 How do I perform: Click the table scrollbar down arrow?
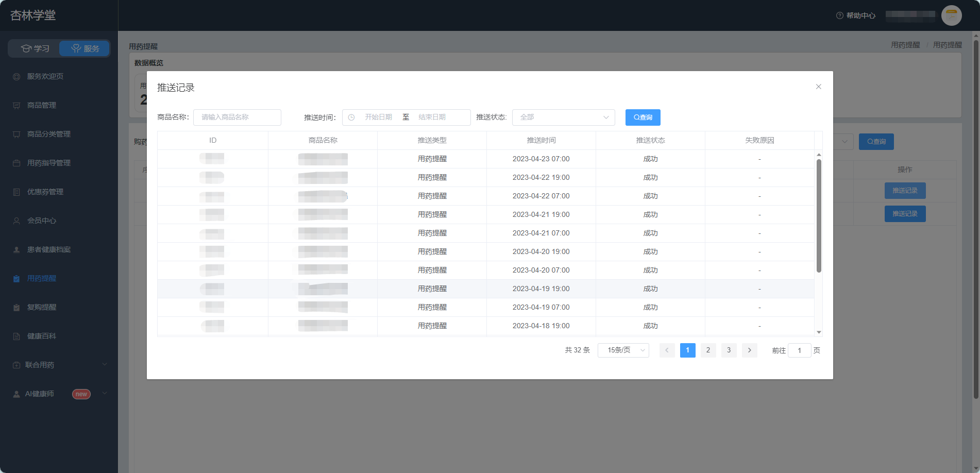(x=819, y=332)
